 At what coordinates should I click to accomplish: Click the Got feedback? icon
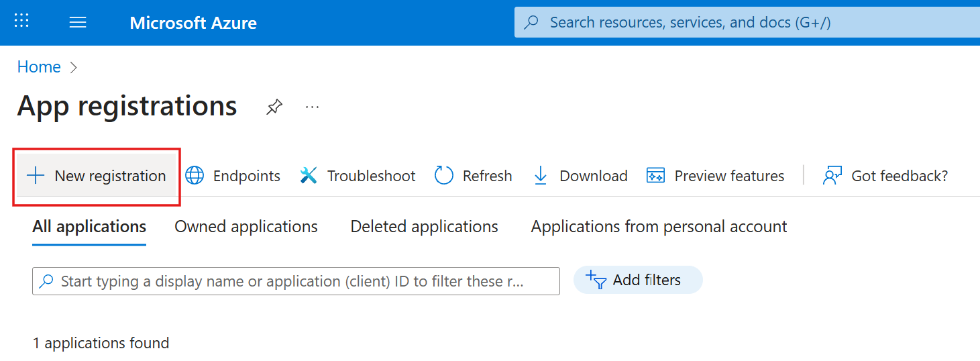pos(832,176)
